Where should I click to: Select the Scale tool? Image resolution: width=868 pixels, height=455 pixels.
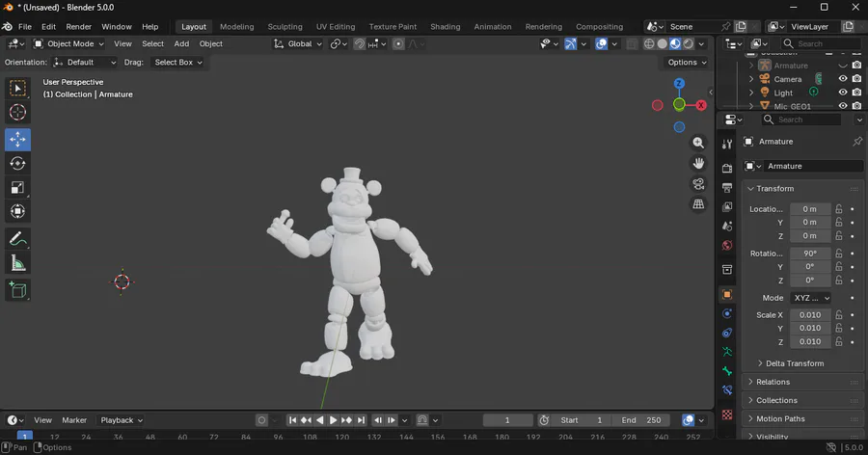17,188
